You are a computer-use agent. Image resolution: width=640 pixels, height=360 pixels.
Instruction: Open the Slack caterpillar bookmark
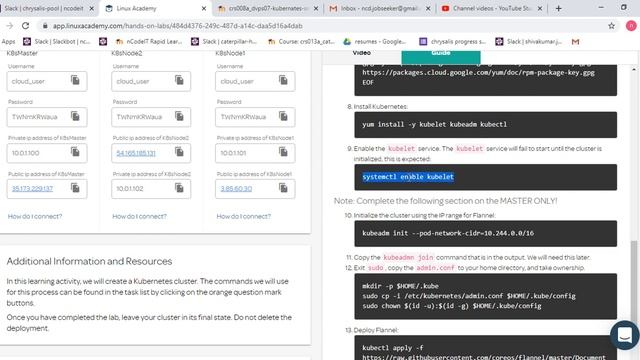[224, 42]
